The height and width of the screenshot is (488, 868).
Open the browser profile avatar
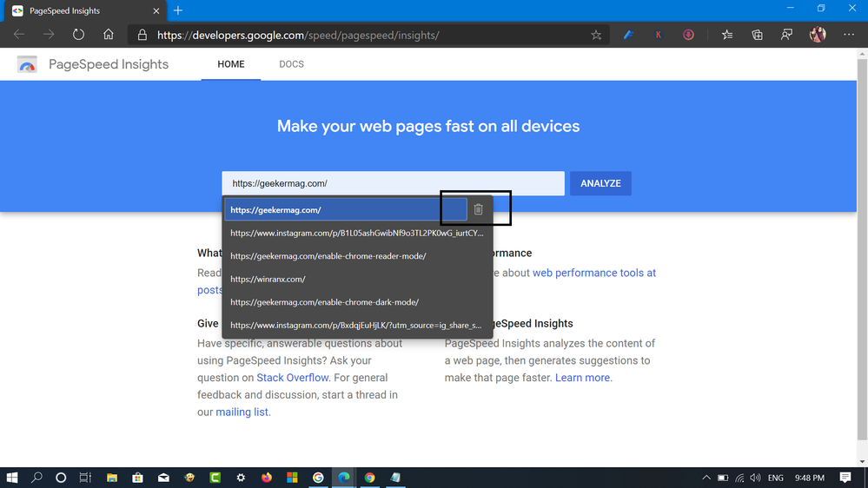click(x=818, y=35)
